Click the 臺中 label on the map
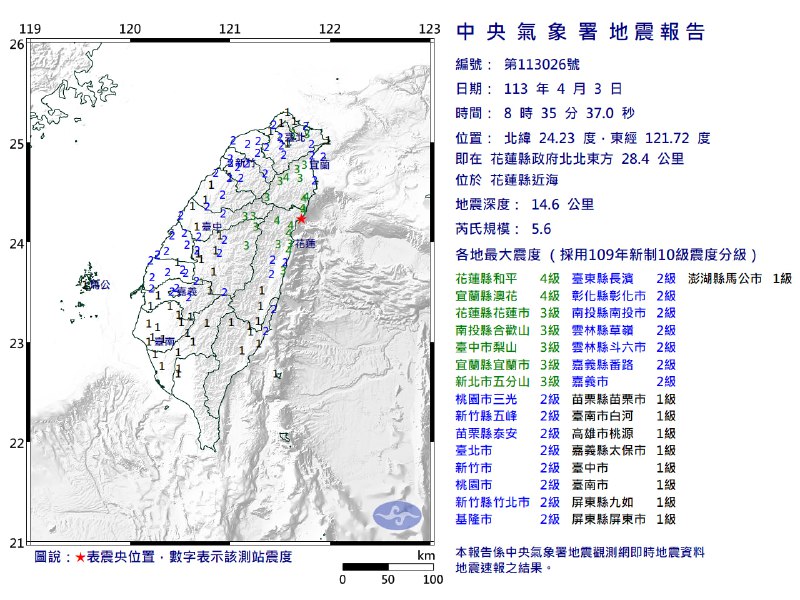The image size is (800, 600). (211, 226)
